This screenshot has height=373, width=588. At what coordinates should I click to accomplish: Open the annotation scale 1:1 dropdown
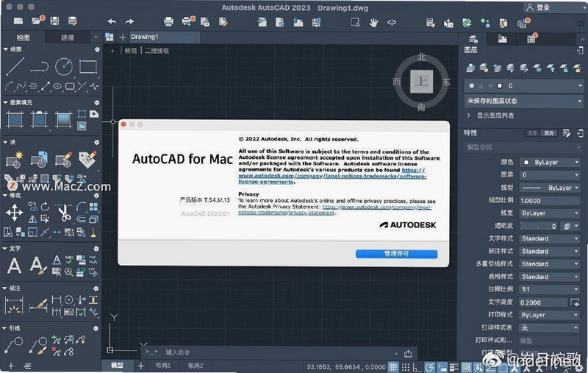(550, 289)
